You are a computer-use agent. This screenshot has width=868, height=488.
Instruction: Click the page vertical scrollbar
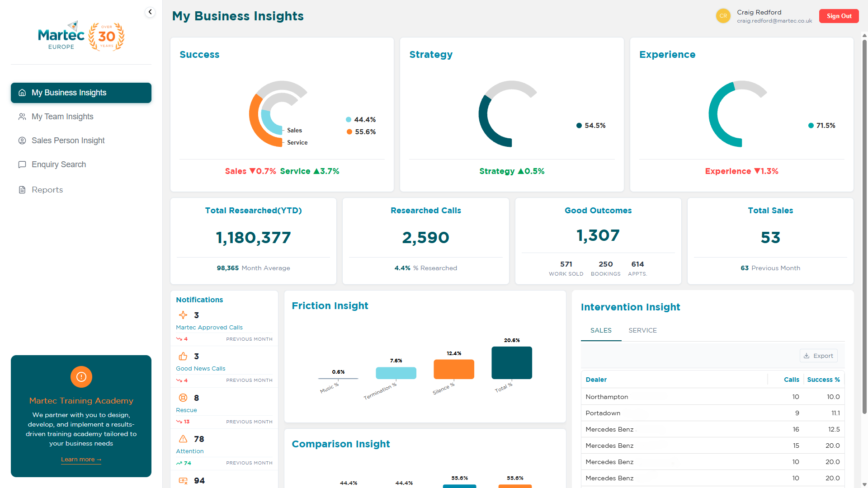(864, 226)
